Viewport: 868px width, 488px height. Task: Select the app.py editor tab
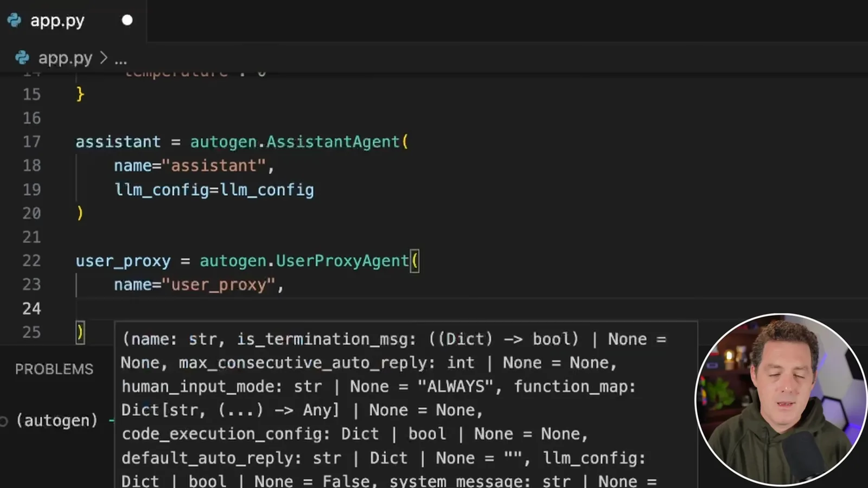(x=73, y=21)
